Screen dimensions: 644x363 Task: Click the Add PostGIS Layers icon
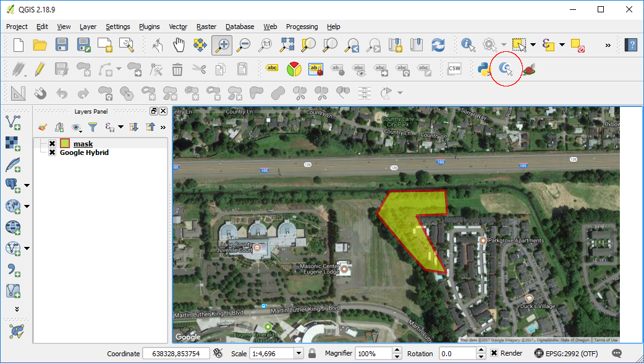pyautogui.click(x=13, y=185)
